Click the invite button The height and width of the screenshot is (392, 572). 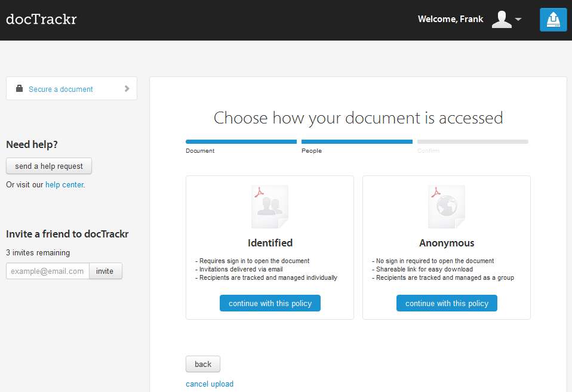pyautogui.click(x=106, y=271)
